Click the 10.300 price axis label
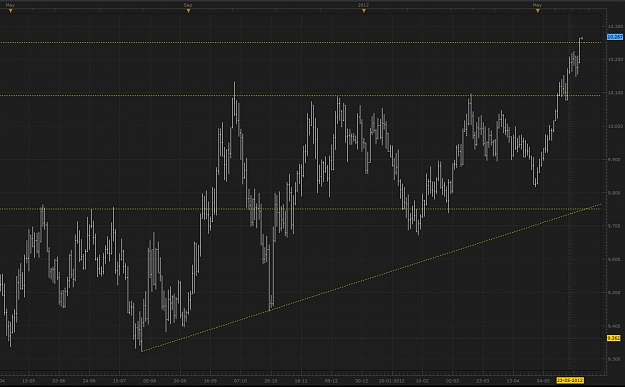Image resolution: width=625 pixels, height=387 pixels. (x=615, y=26)
